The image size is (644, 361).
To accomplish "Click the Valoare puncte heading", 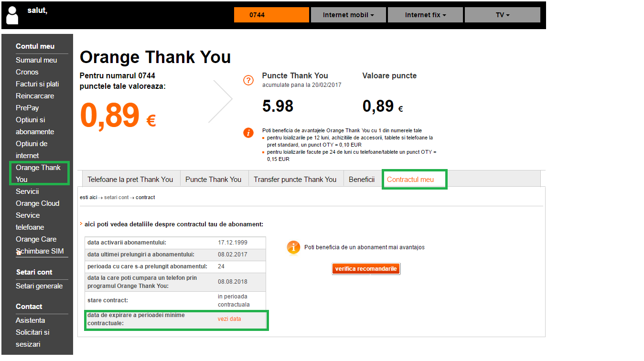I will coord(389,75).
